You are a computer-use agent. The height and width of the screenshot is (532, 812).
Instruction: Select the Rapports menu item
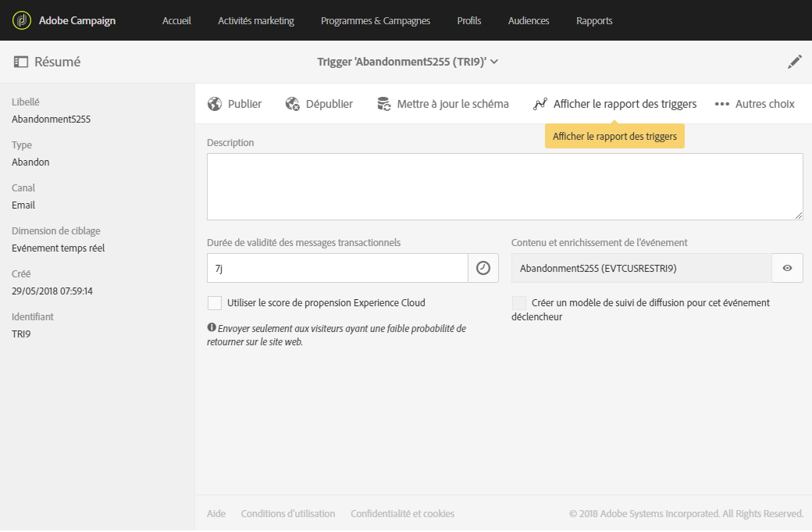tap(594, 21)
